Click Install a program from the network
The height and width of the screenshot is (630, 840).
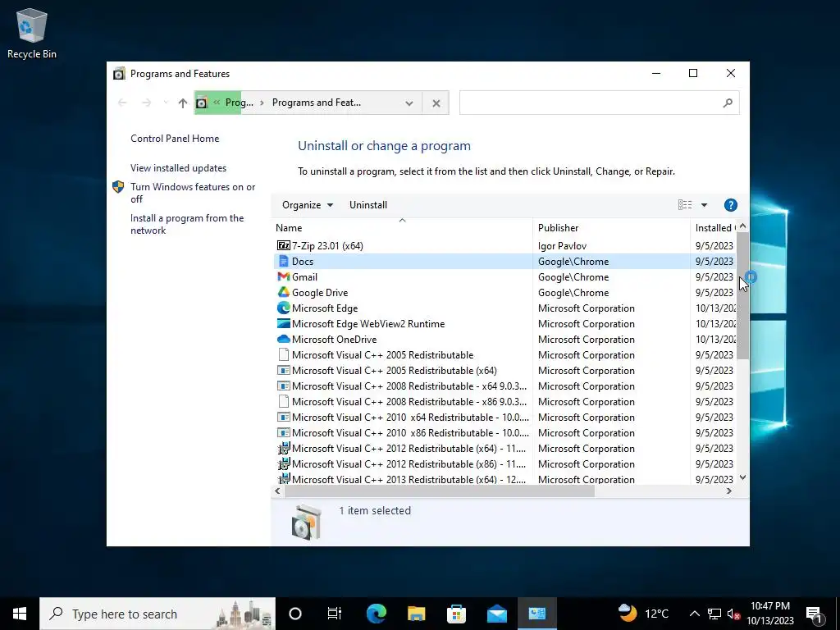(187, 225)
